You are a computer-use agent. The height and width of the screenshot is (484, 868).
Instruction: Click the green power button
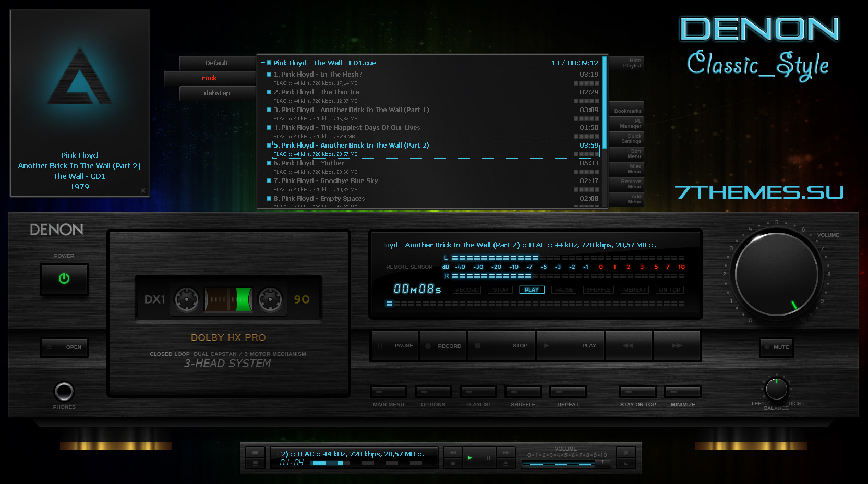[x=64, y=279]
